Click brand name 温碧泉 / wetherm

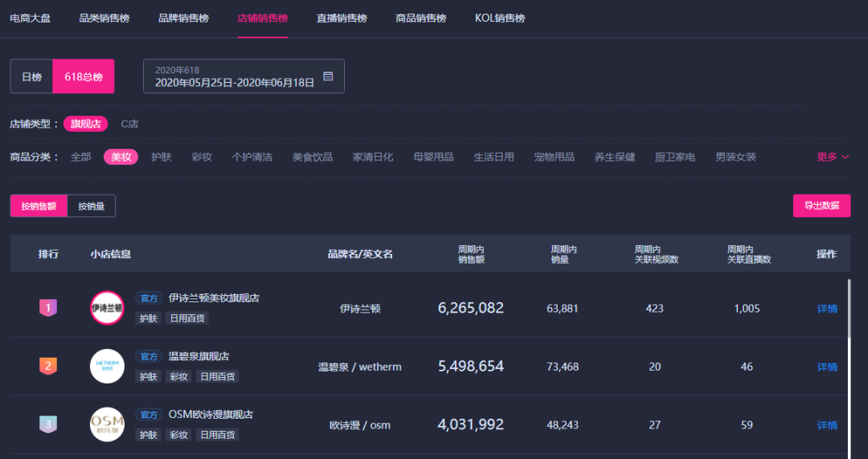(360, 367)
